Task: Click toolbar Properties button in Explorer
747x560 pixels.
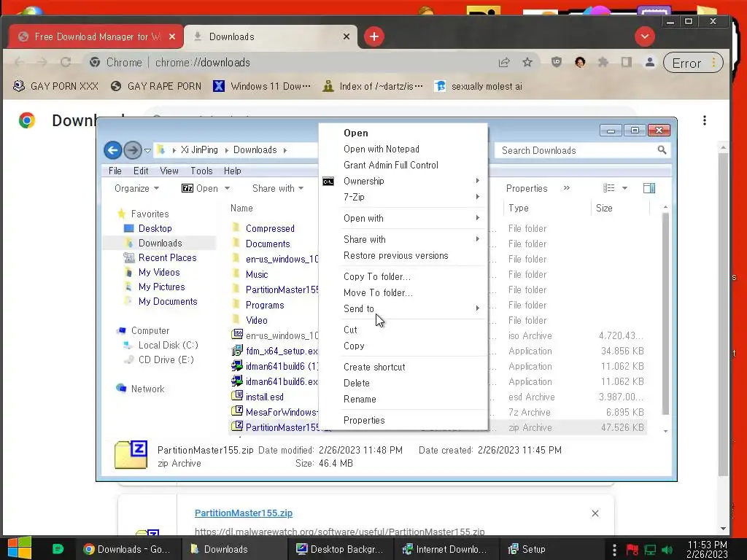Action: coord(527,189)
